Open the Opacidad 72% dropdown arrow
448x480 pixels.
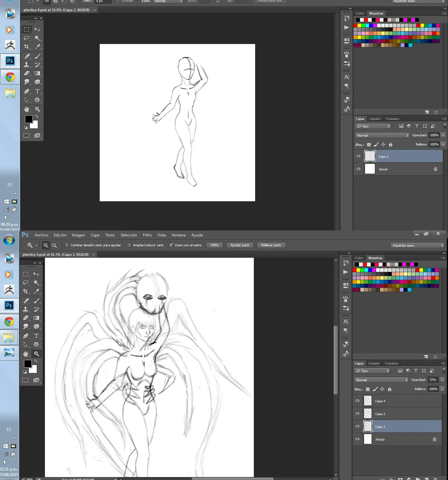point(442,380)
